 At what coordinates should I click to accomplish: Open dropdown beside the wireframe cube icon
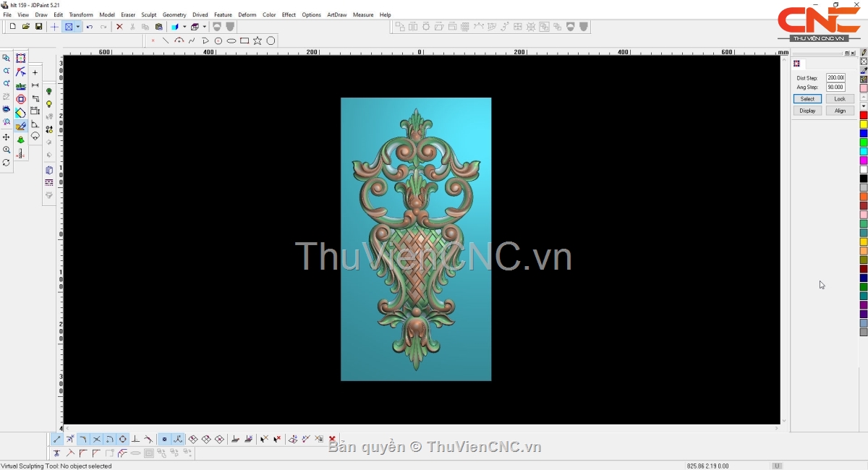coord(204,27)
